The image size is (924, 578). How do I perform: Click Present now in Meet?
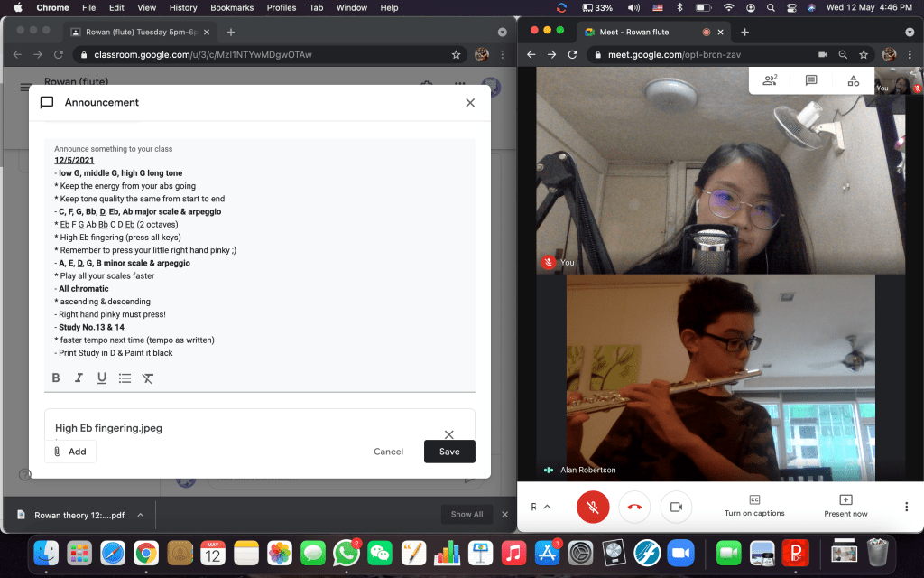point(845,506)
